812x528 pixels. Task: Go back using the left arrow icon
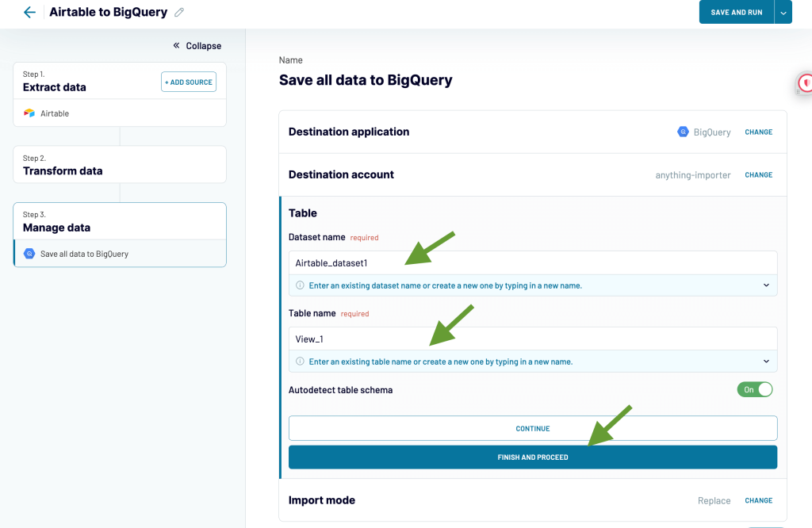point(29,12)
